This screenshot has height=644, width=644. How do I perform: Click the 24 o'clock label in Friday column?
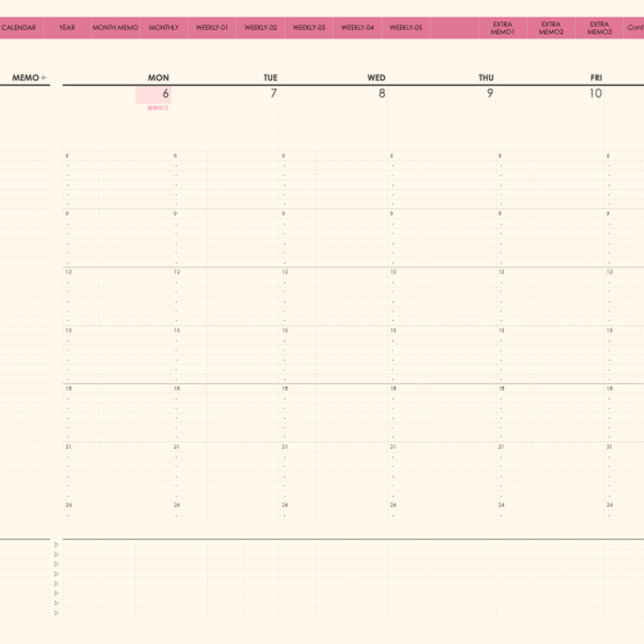(x=501, y=505)
